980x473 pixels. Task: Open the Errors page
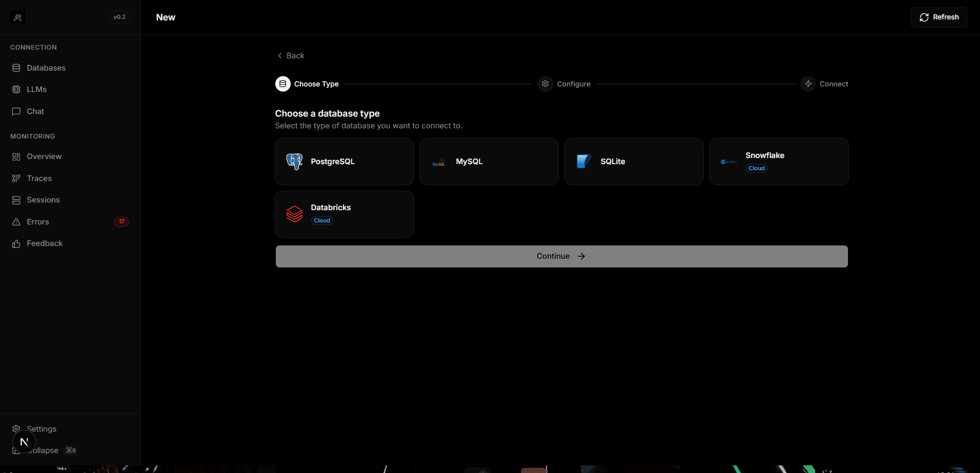[70, 222]
